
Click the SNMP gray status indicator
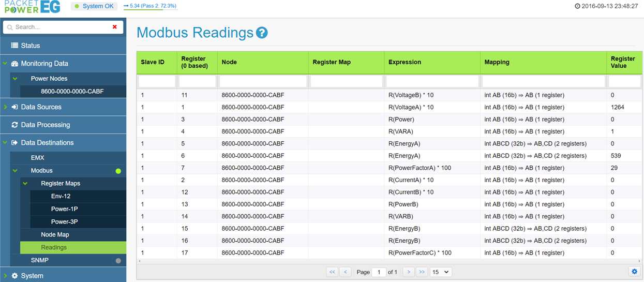point(118,260)
